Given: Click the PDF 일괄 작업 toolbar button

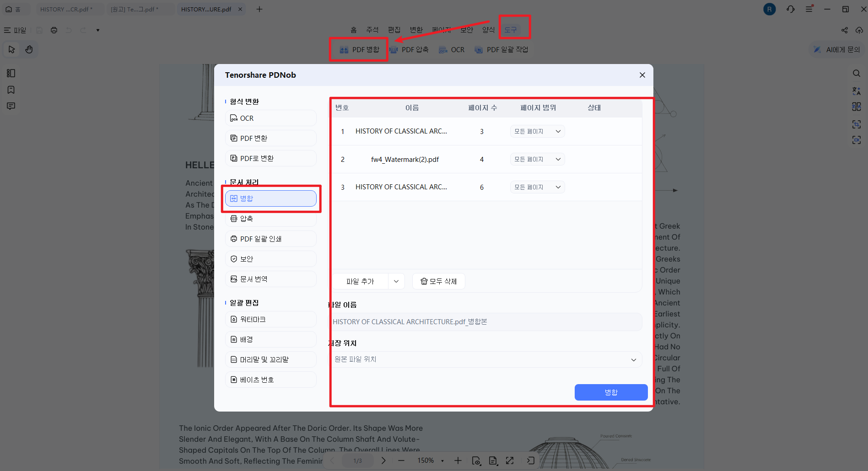Looking at the screenshot, I should coord(501,49).
